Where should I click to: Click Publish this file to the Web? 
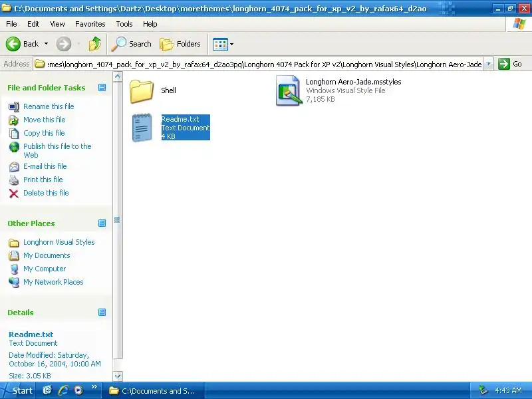(x=57, y=150)
